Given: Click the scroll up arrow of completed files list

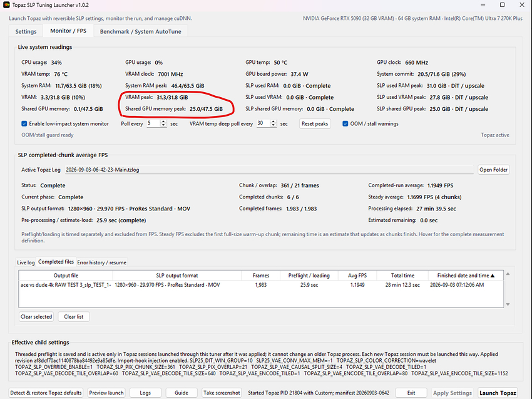Looking at the screenshot, I should [x=508, y=274].
